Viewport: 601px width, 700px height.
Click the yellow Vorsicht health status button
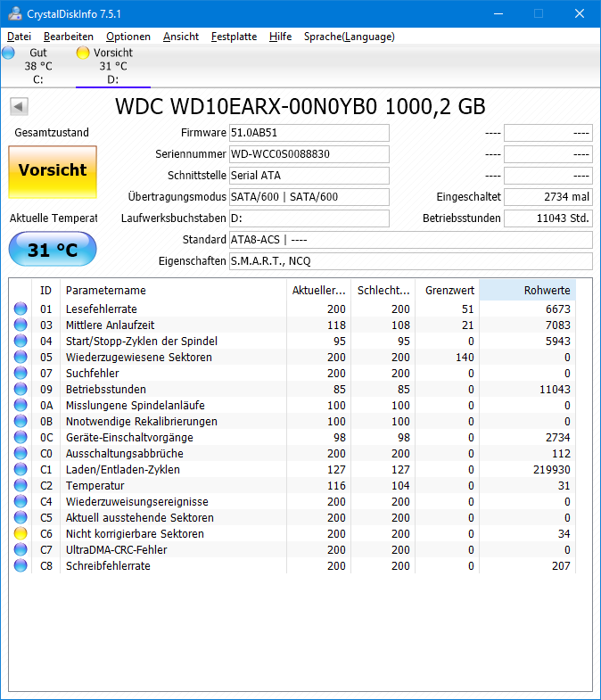tap(53, 172)
